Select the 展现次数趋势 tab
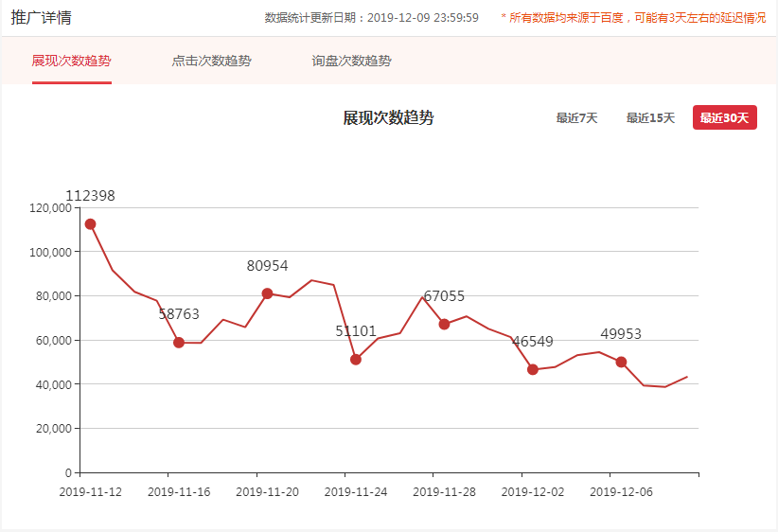The image size is (778, 532). (71, 62)
